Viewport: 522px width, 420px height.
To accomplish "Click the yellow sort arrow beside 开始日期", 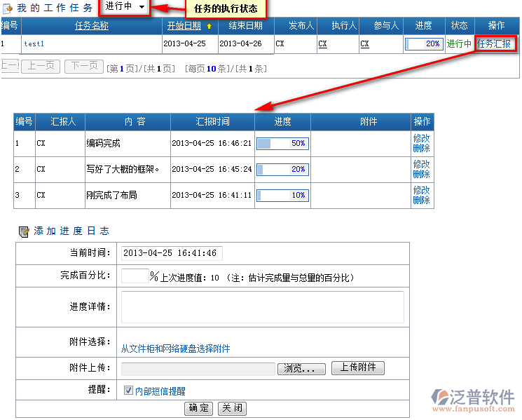I will coord(209,26).
